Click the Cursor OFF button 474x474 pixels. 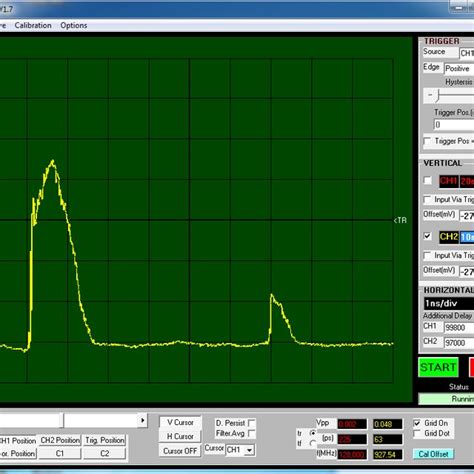180,451
